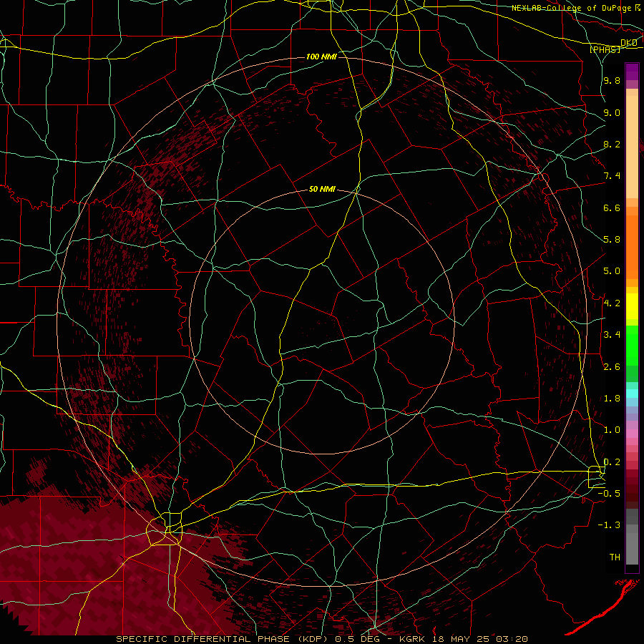Screen dimensions: 644x644
Task: Click the 3.4 value on the scale
Action: (x=612, y=335)
